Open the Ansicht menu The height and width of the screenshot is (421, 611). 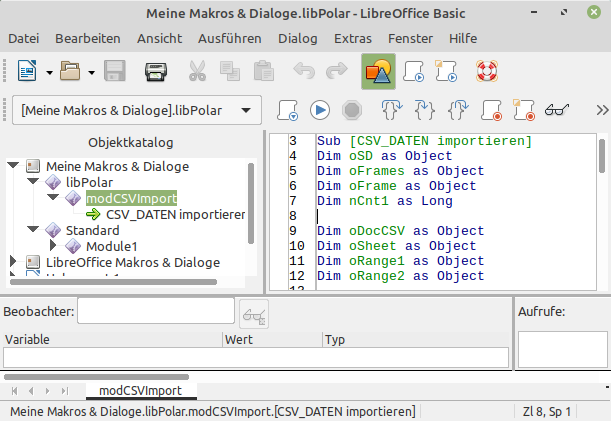tap(159, 39)
